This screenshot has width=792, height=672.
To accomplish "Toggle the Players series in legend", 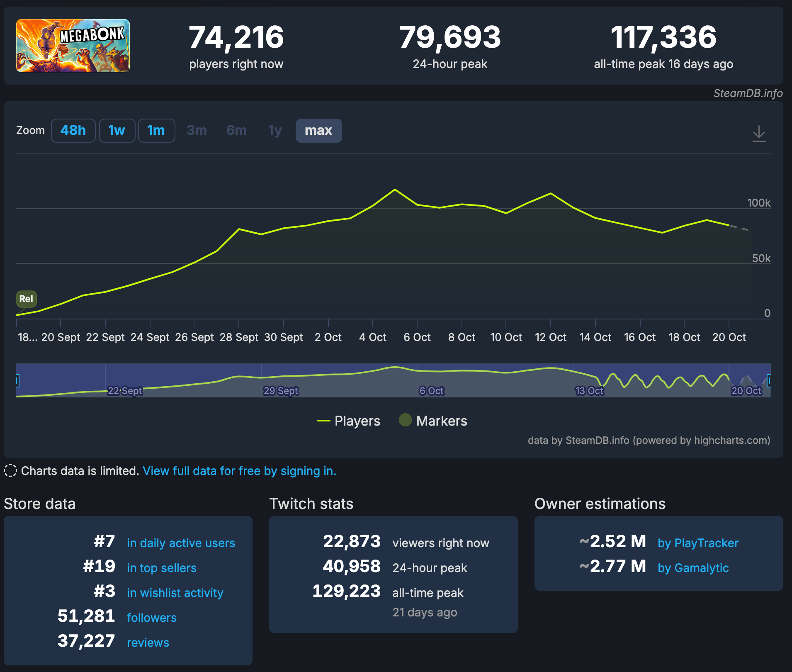I will click(349, 421).
